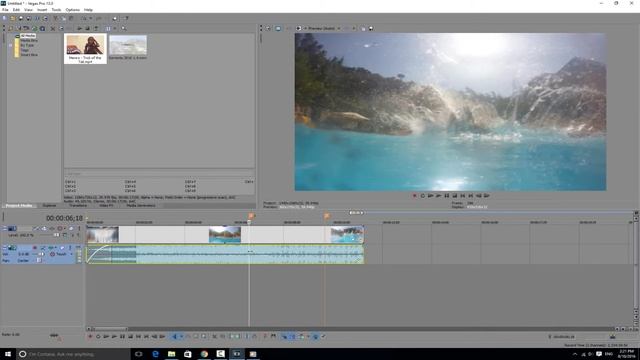Solo the audio track
Screen dimensions: 640x360
click(x=70, y=248)
